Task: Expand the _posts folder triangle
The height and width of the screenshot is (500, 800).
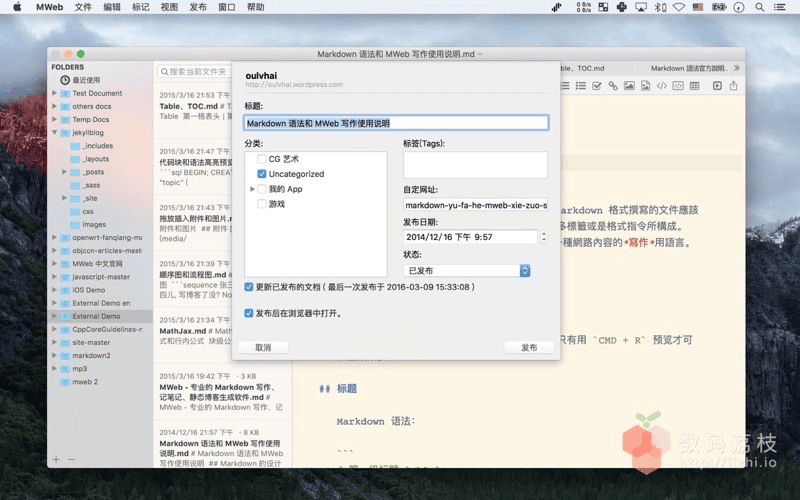Action: pos(64,172)
